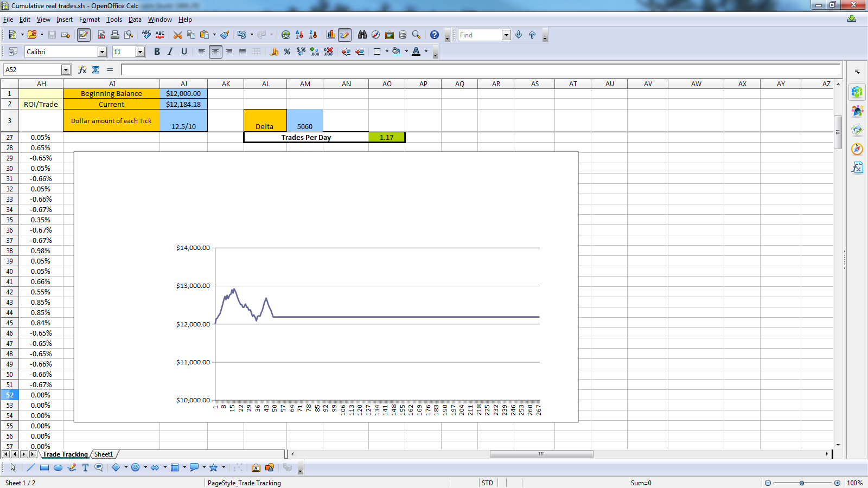
Task: Toggle bold formatting
Action: 157,52
